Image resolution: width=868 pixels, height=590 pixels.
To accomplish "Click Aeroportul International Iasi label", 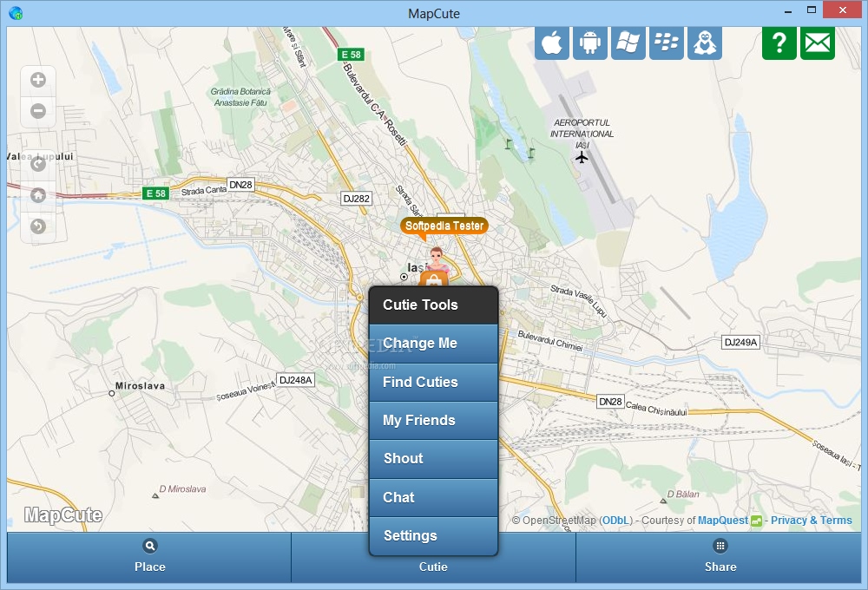I will 582,134.
